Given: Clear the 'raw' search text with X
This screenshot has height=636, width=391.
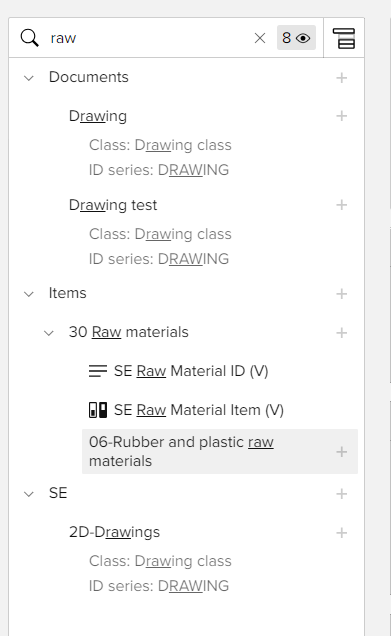Looking at the screenshot, I should click(x=260, y=38).
